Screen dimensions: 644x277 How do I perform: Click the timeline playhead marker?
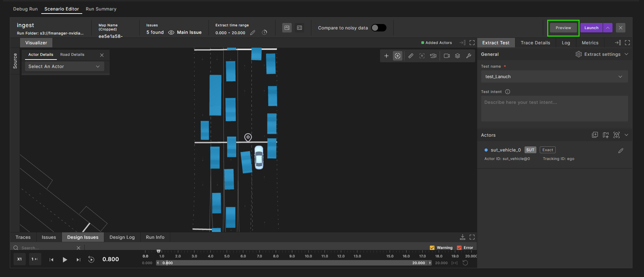[x=158, y=251]
